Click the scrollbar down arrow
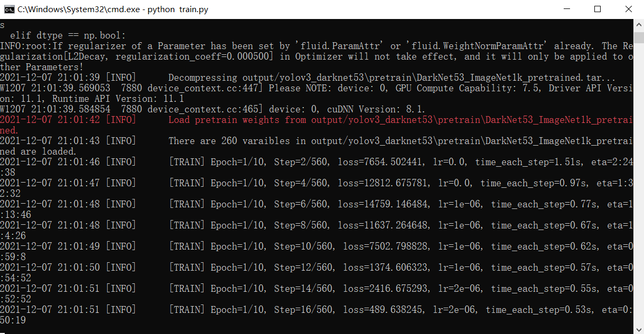The height and width of the screenshot is (334, 644). tap(639, 329)
